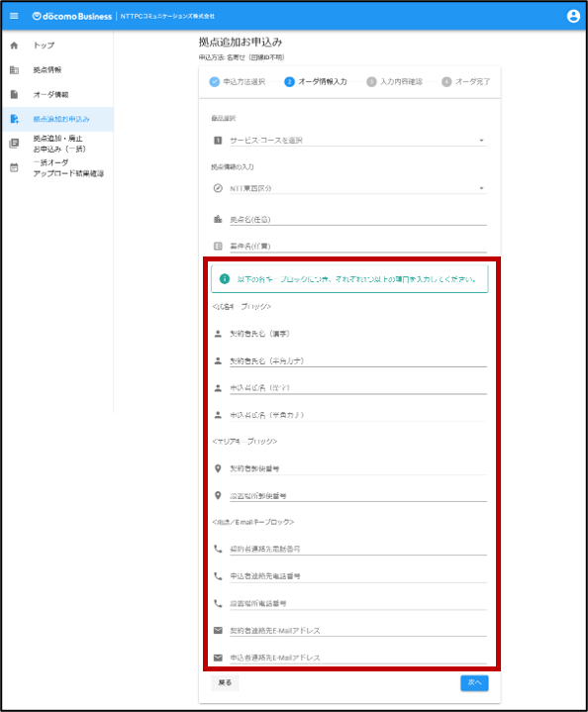Click the info icon in the notice banner
Screen dimensions: 588x712
[x=225, y=279]
